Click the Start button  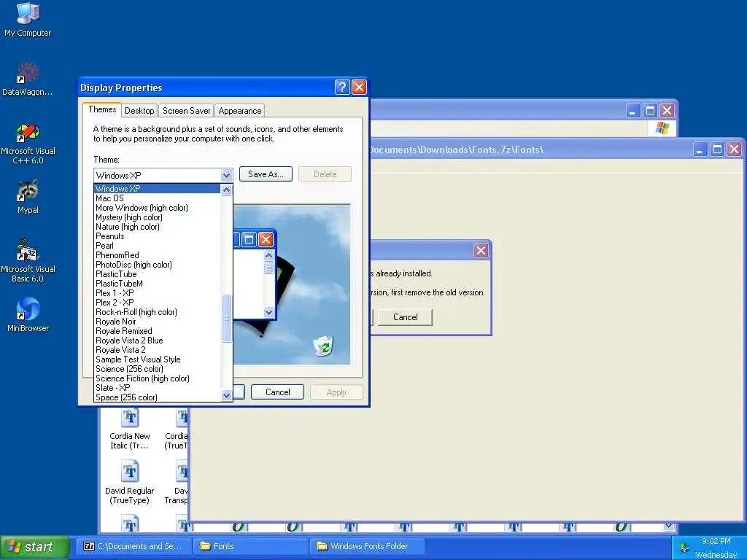[x=34, y=547]
